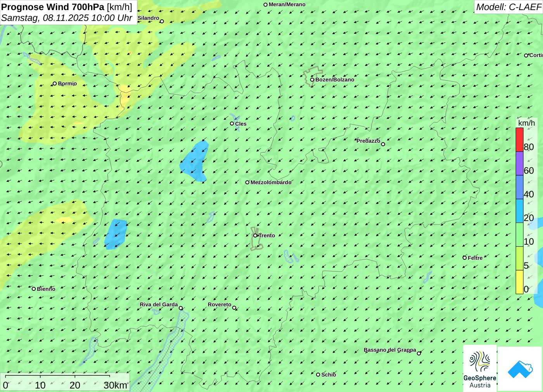Viewport: 543px width, 392px height.
Task: Click the "30km" scale bar label
Action: 115,385
